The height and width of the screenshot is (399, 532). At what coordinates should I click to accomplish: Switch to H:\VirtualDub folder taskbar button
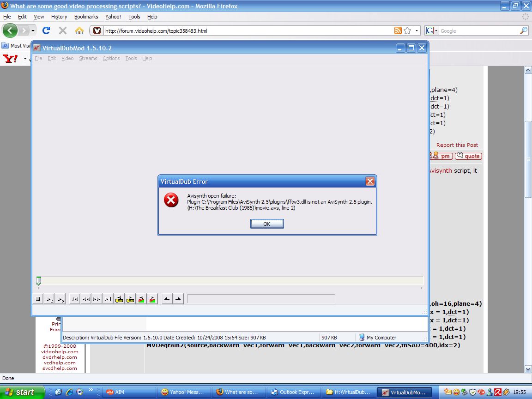pos(350,392)
